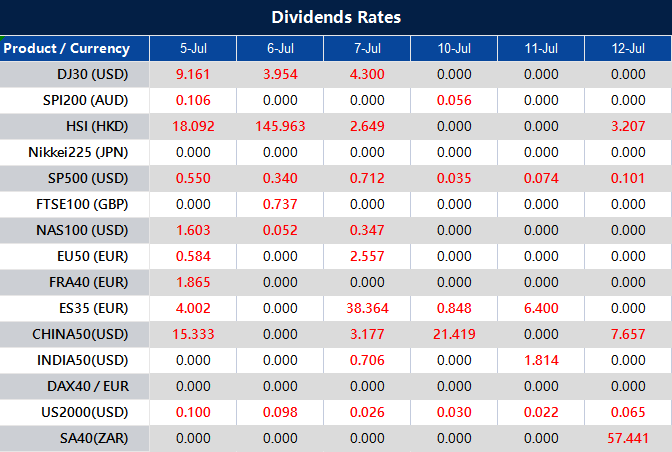672x452 pixels.
Task: Click the 11-Jul column header
Action: (541, 48)
